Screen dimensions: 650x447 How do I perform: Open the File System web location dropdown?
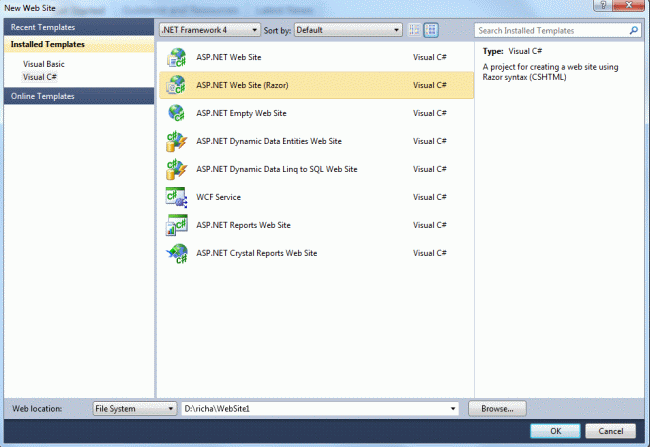tap(134, 408)
